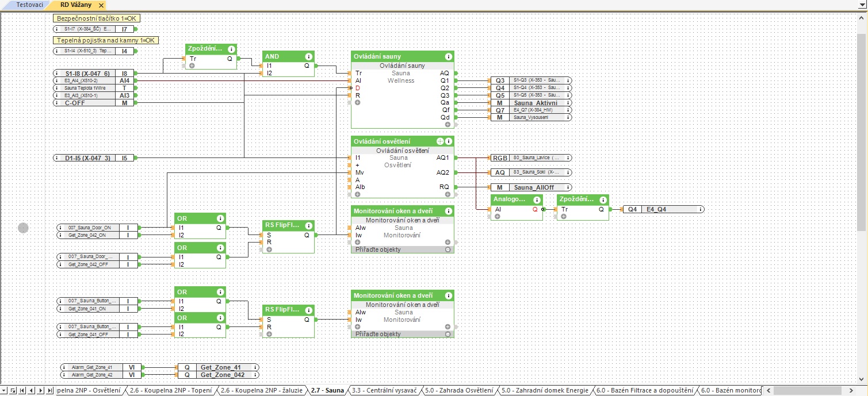Open info icon of Zpoždění block before E4_Q4
This screenshot has width=868, height=396.
(603, 199)
